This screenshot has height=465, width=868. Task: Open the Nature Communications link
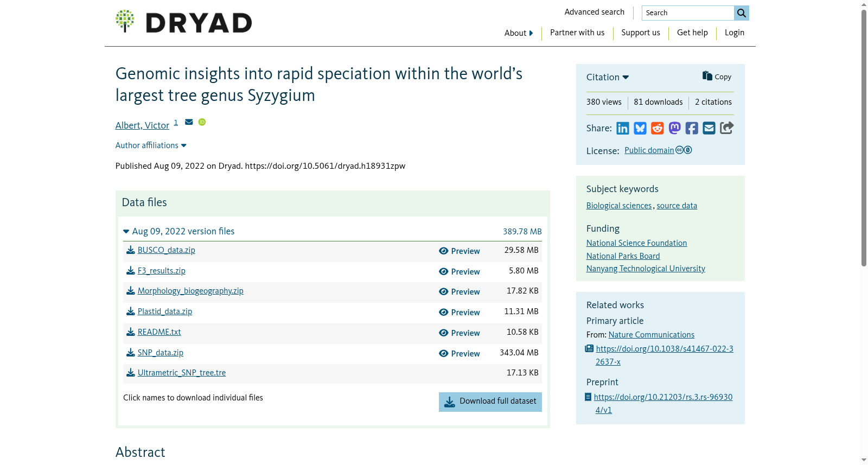click(x=652, y=335)
